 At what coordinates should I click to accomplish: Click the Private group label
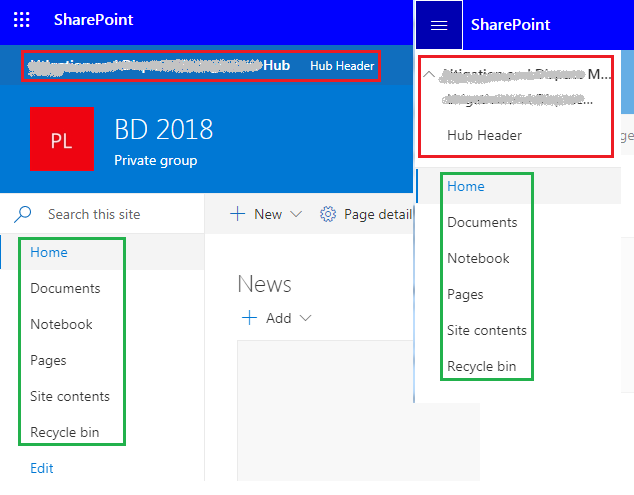pos(156,161)
